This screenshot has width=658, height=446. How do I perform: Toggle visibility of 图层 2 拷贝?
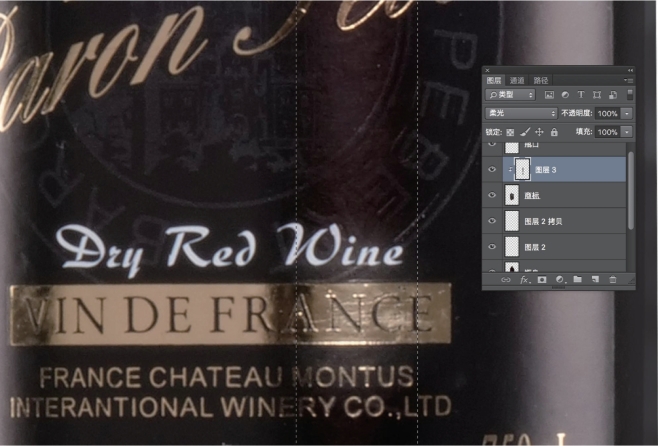coord(492,221)
